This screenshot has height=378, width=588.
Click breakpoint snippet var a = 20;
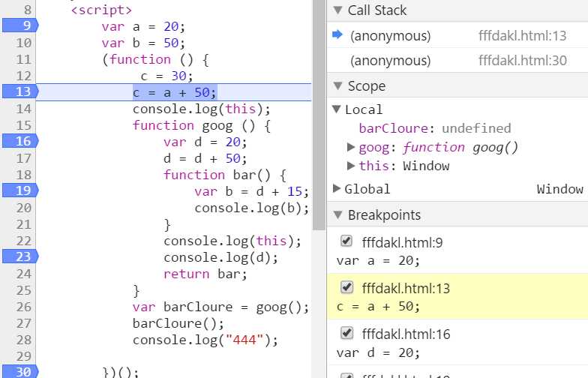point(378,261)
